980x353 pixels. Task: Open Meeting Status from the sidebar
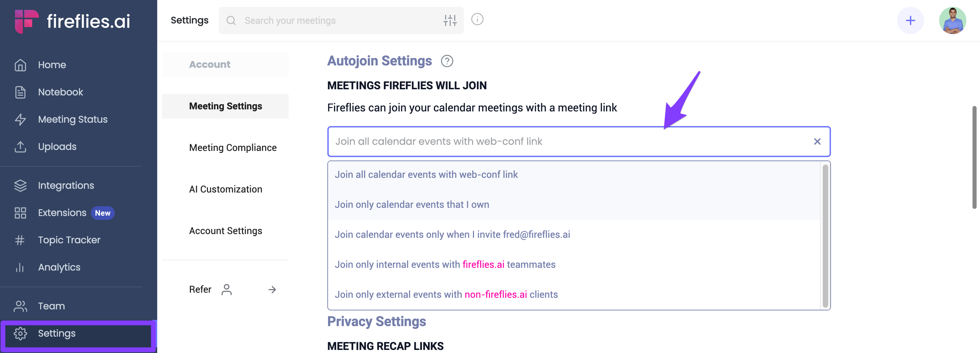[20, 119]
